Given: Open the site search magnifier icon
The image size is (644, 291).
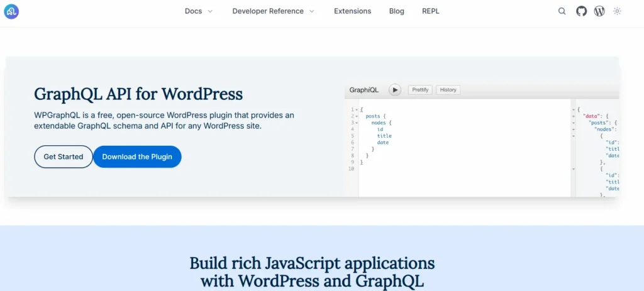Looking at the screenshot, I should tap(562, 11).
